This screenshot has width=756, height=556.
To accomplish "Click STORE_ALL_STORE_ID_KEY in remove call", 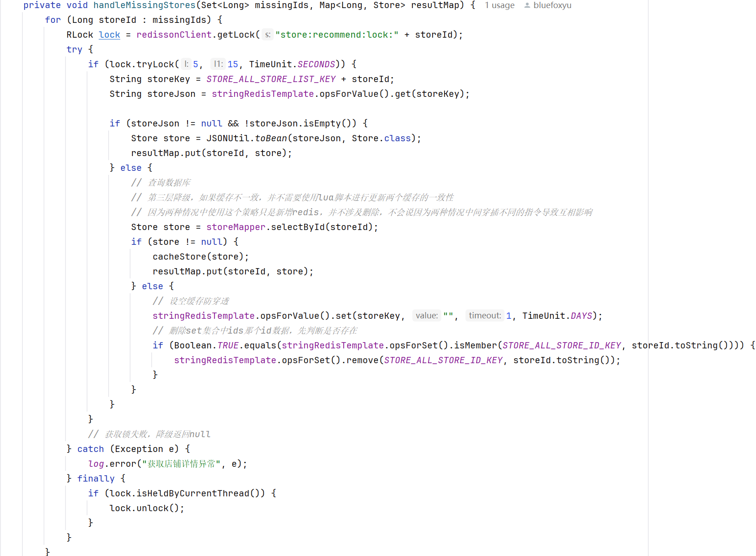I will click(443, 360).
